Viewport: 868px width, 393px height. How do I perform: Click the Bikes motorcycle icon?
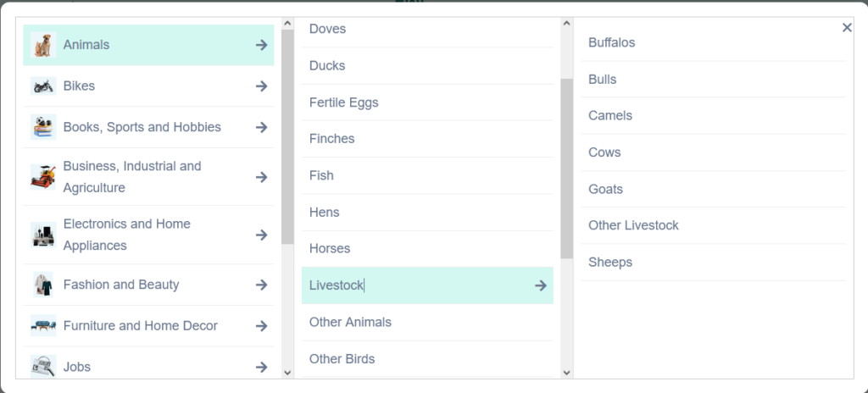coord(43,86)
